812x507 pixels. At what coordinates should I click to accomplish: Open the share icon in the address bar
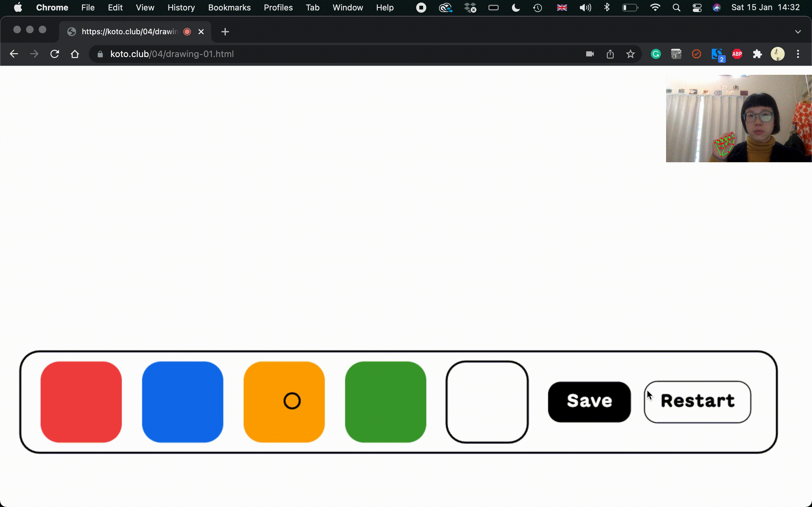tap(610, 54)
